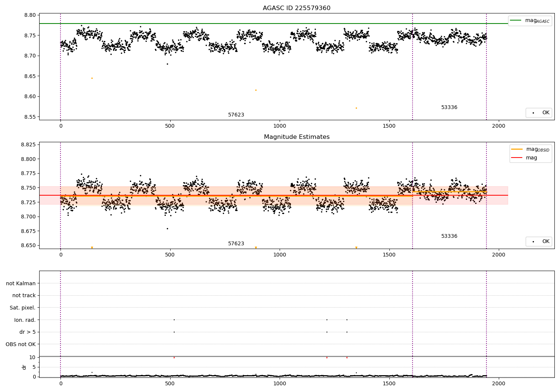Click label 53336 in the top plot
The height and width of the screenshot is (392, 560).
[449, 108]
